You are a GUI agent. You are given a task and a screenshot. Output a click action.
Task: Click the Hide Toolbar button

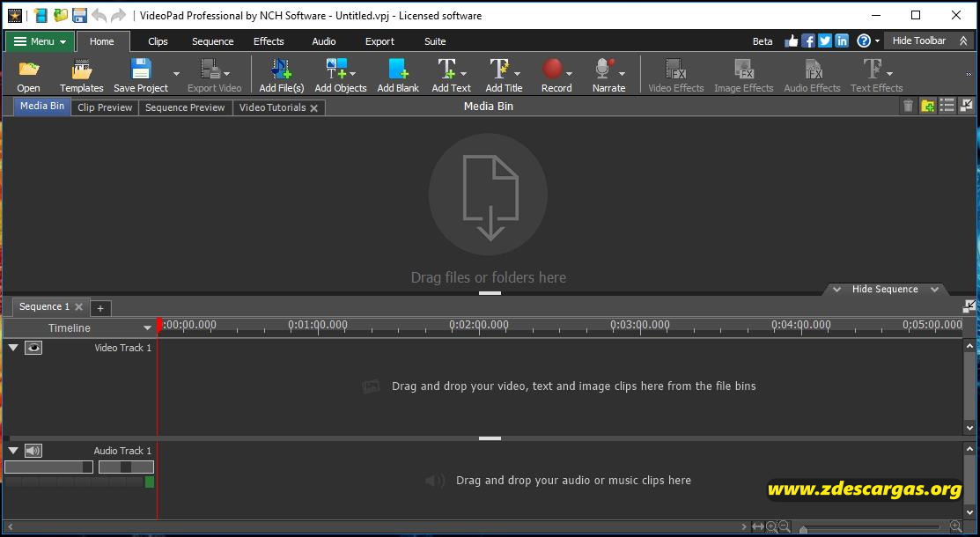930,41
